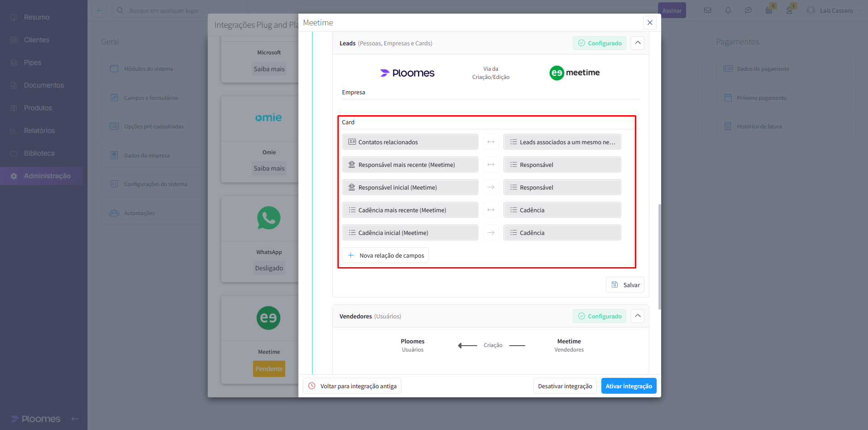Go to Clientes in the sidebar
Screen dimensions: 868x430
[x=37, y=40]
